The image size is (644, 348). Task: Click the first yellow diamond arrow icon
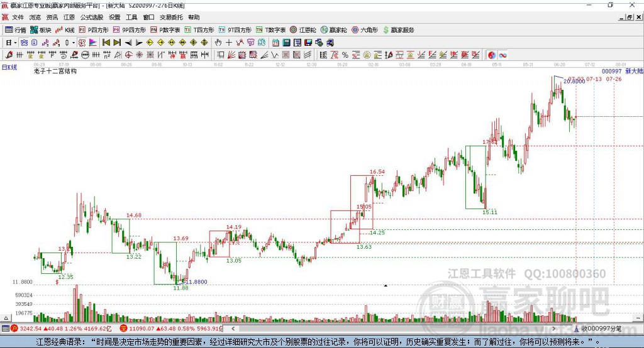150,43
